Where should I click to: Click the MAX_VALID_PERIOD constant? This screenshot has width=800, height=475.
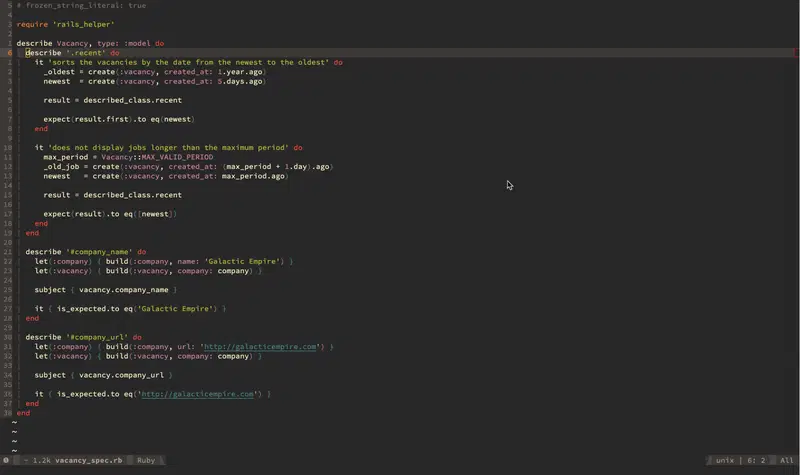pos(177,157)
